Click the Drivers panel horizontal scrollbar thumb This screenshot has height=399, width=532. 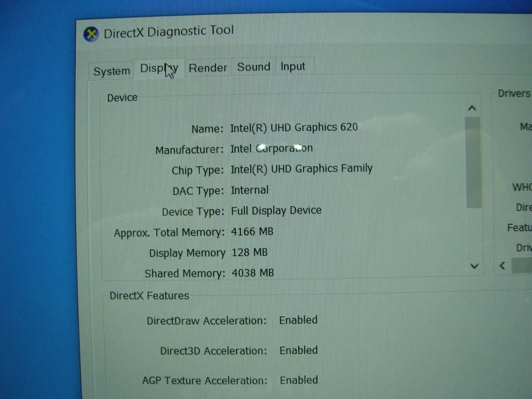coord(522,265)
